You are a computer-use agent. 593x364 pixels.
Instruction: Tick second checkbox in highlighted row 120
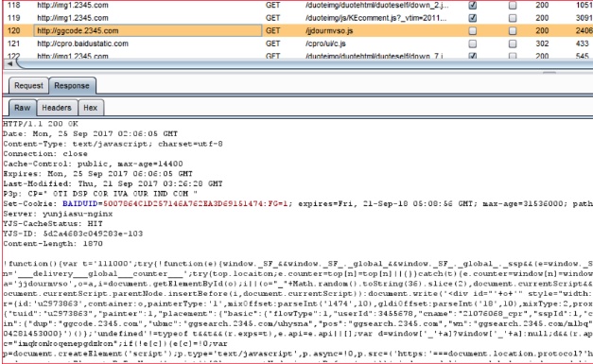click(x=513, y=31)
